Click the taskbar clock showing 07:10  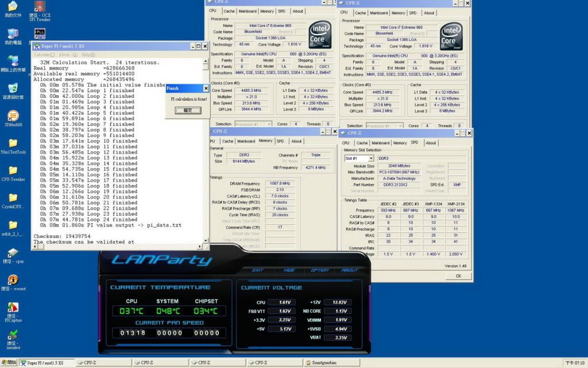pos(575,363)
